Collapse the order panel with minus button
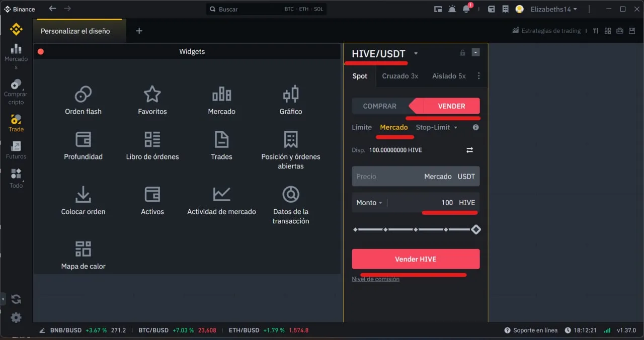The height and width of the screenshot is (340, 644). [476, 53]
